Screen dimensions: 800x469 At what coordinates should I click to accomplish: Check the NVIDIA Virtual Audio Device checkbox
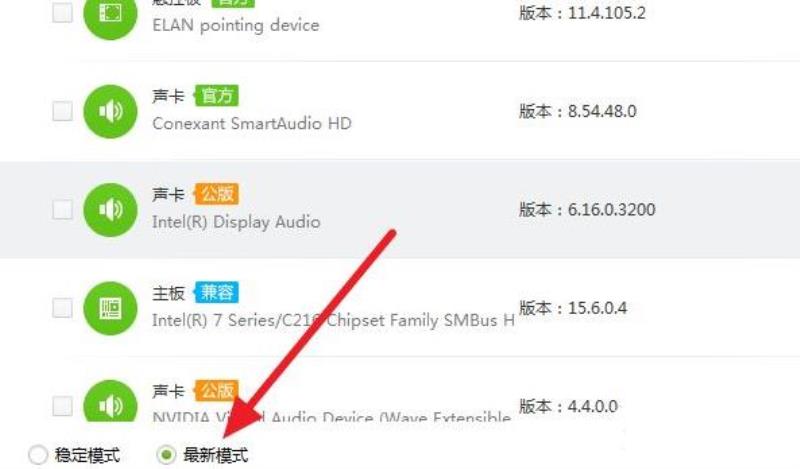click(x=62, y=406)
